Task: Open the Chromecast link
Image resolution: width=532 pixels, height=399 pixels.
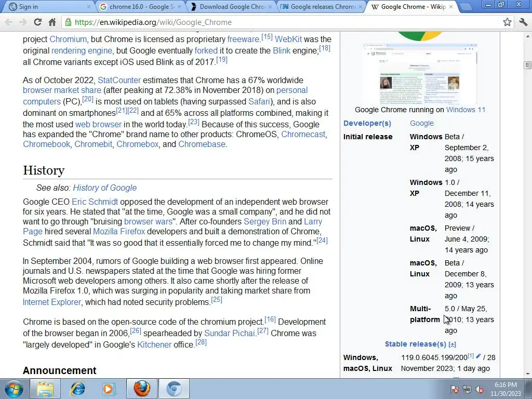Action: pos(303,135)
